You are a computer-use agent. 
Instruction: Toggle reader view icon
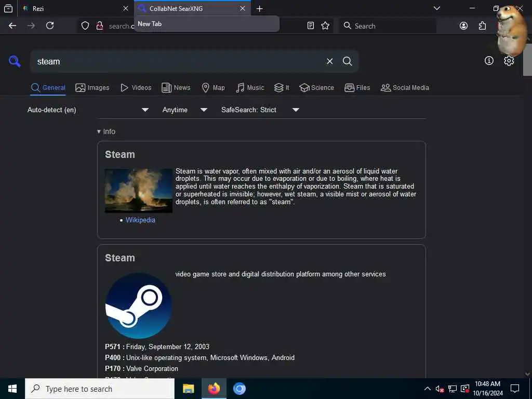coord(311,26)
